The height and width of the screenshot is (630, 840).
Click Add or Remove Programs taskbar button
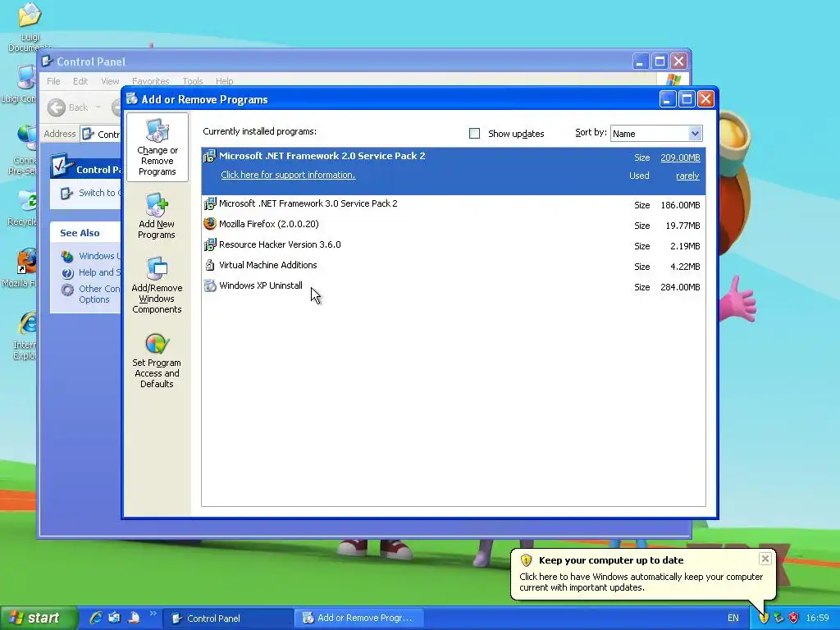pyautogui.click(x=359, y=619)
